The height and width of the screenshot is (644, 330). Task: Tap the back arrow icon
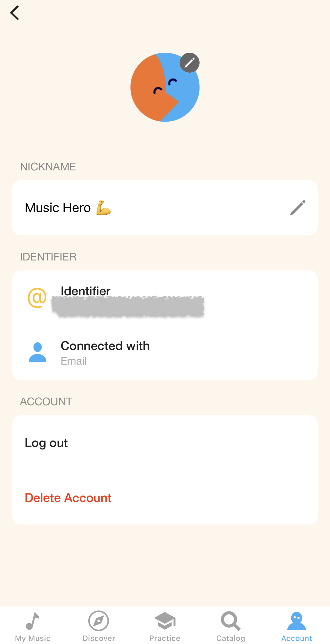point(15,13)
